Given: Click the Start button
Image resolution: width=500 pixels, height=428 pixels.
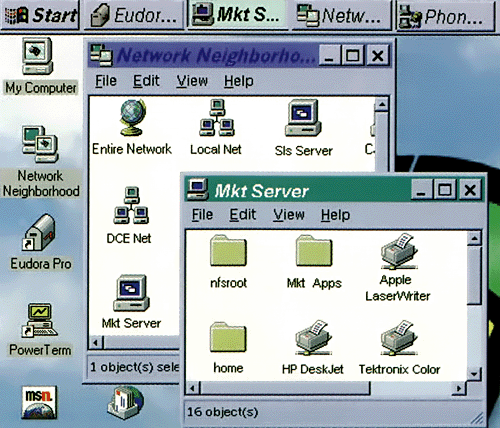Looking at the screenshot, I should [x=40, y=15].
